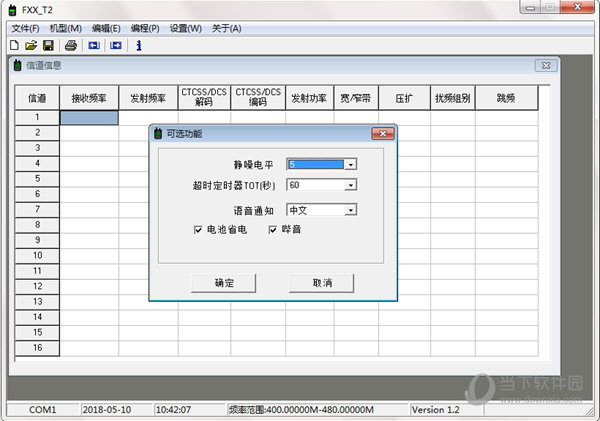This screenshot has width=600, height=421.
Task: Click the 扰频组别 column header
Action: pos(453,98)
